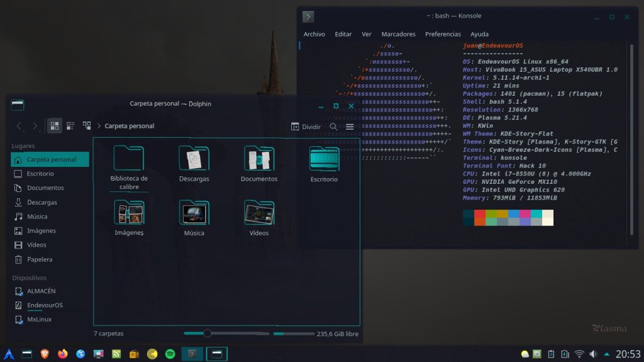This screenshot has height=362, width=644.
Task: Go back using Dolphin's back arrow
Action: tap(19, 126)
